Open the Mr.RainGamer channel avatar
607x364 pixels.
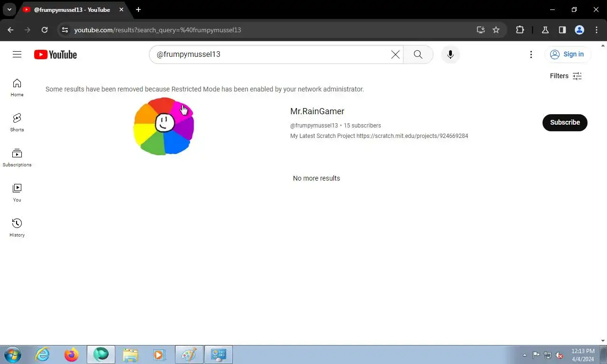click(164, 126)
